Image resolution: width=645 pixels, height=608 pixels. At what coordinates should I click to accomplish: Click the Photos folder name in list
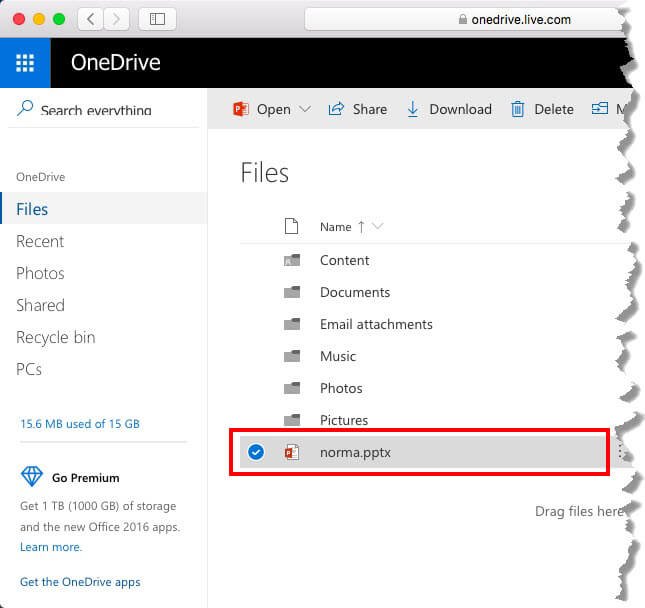pos(341,388)
